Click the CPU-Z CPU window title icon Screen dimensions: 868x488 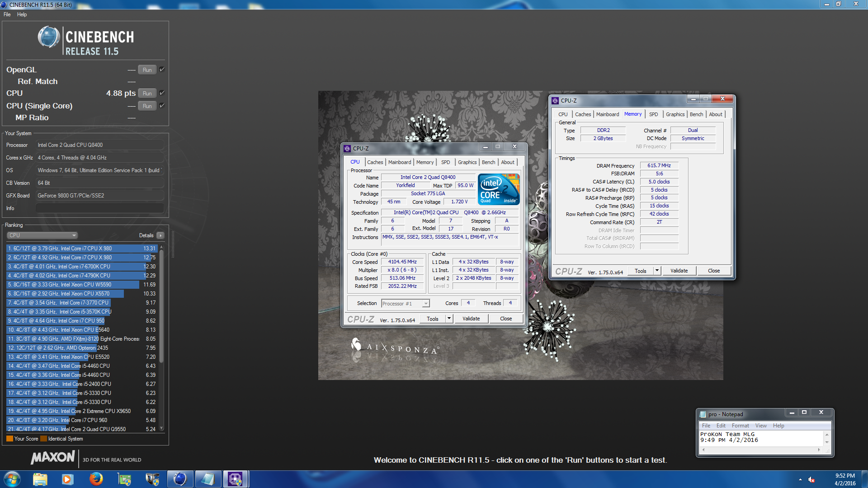pos(347,148)
